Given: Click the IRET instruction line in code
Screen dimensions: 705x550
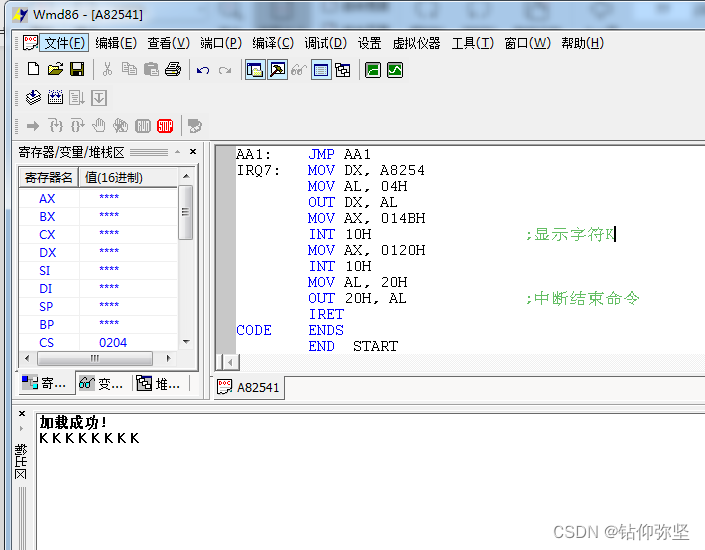Looking at the screenshot, I should tap(326, 314).
